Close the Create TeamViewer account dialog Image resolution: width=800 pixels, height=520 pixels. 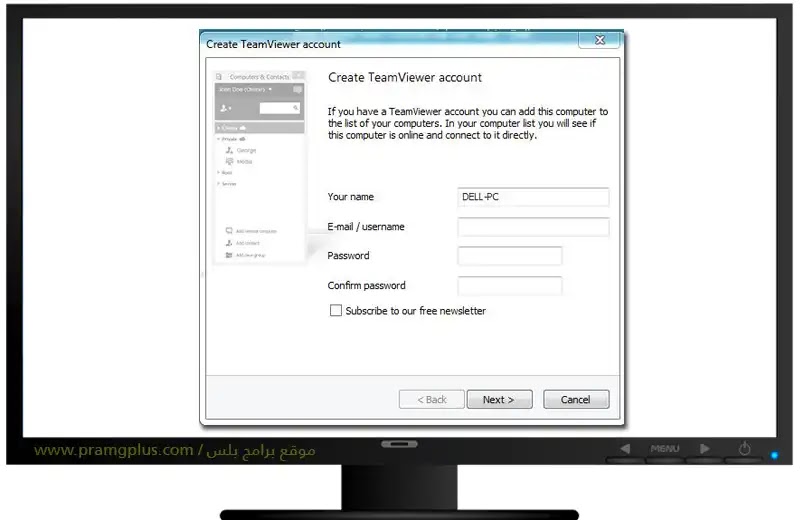[x=600, y=40]
